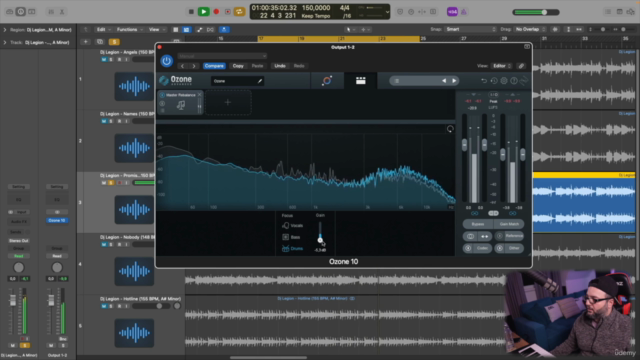Open the Snap Smart dropdown
The height and width of the screenshot is (360, 640).
coord(471,29)
